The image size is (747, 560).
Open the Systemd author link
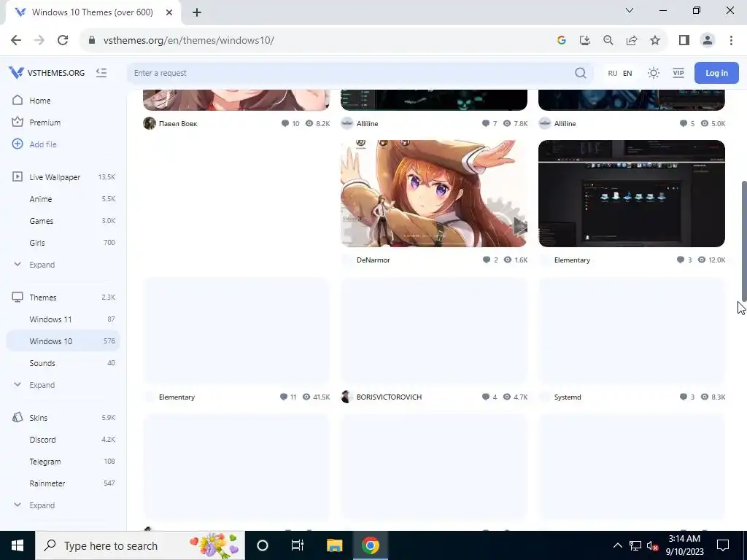coord(568,397)
